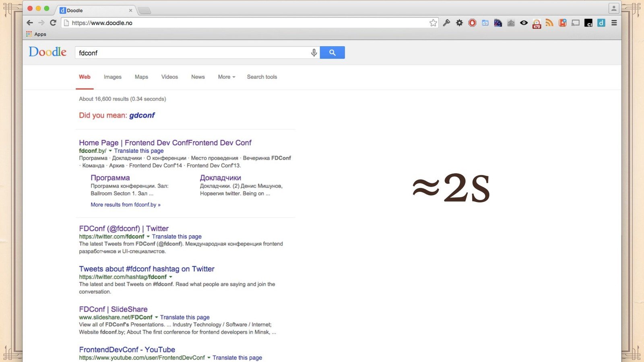644x362 pixels.
Task: Start voice search with the microphone icon
Action: 314,53
